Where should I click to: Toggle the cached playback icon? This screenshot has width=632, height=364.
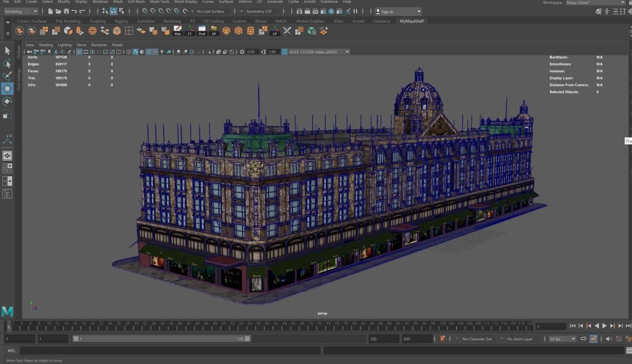point(593,339)
